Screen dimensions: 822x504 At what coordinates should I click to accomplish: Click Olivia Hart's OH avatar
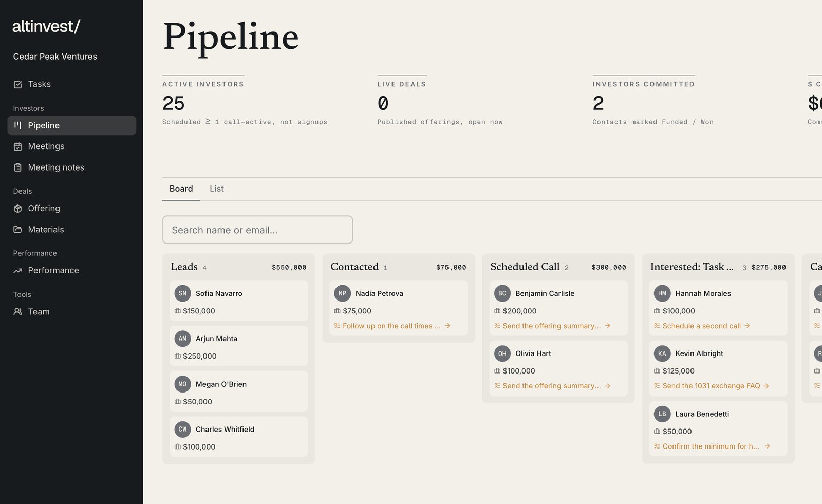point(502,353)
